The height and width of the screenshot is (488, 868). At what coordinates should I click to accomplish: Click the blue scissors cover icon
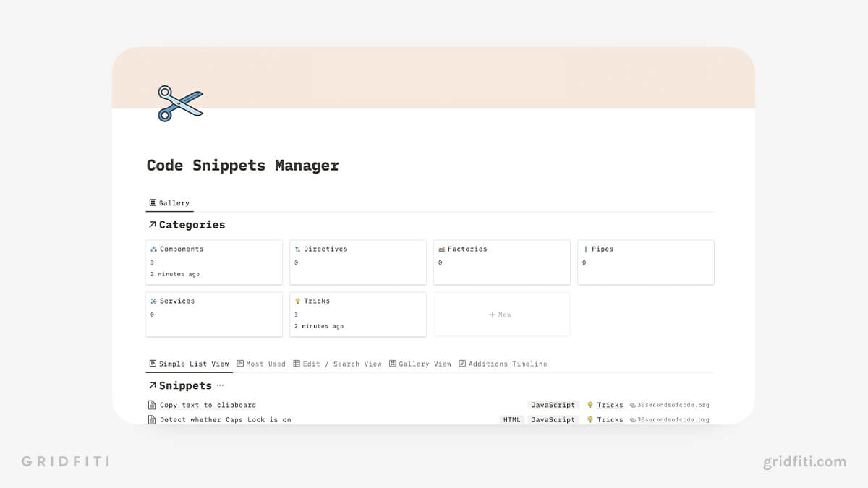click(x=179, y=102)
